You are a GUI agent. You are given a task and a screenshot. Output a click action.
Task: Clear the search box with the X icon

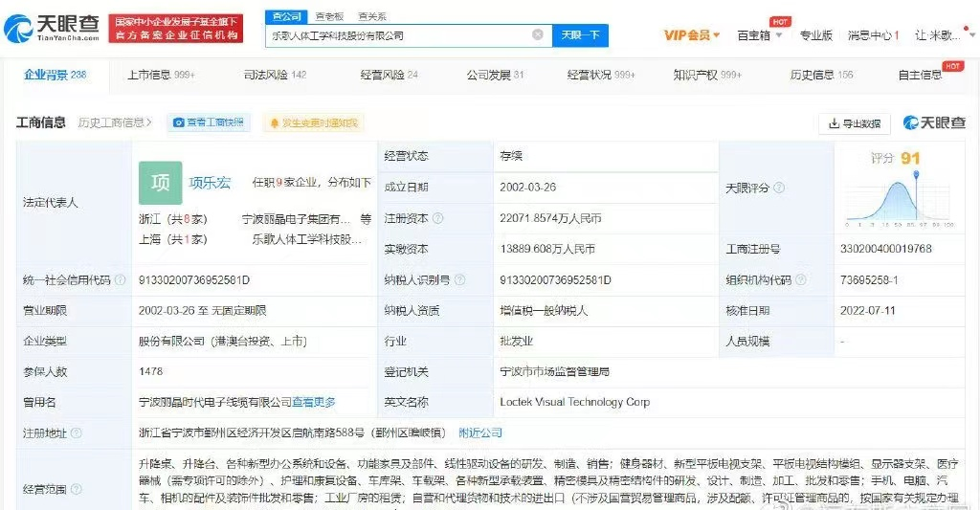tap(538, 34)
